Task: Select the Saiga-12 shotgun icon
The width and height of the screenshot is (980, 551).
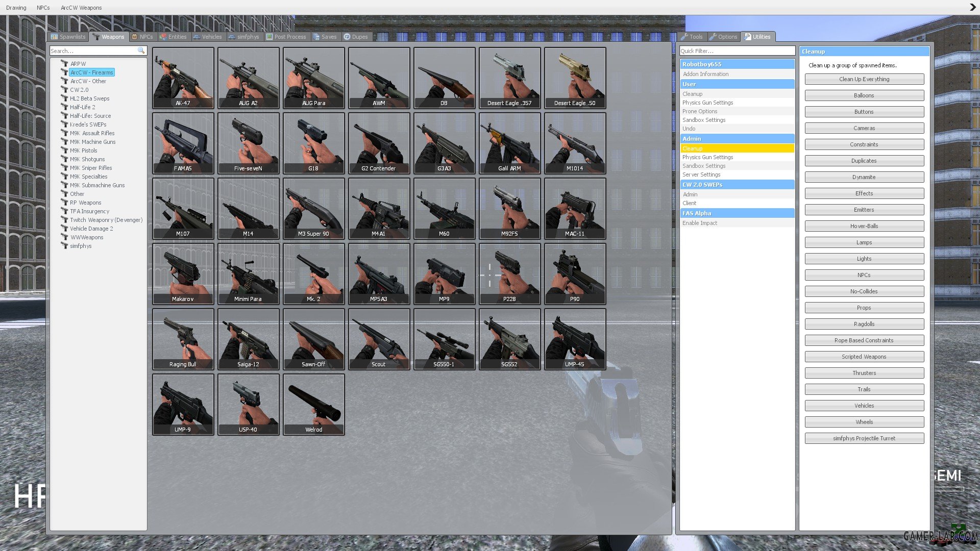Action: point(248,339)
